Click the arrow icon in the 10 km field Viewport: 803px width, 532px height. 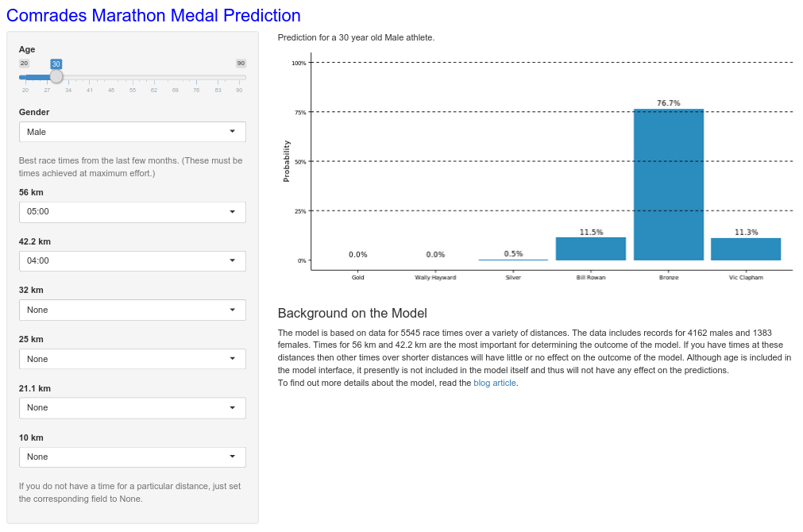(233, 457)
